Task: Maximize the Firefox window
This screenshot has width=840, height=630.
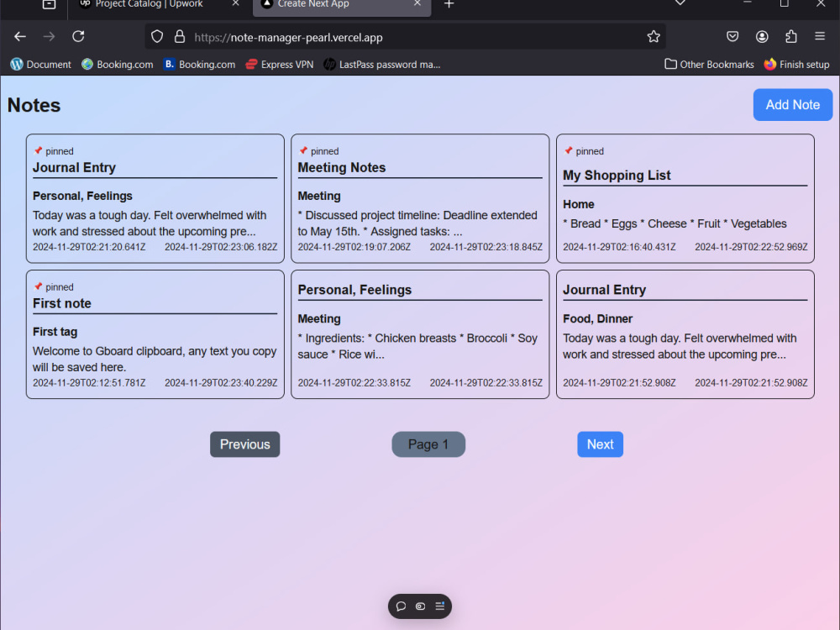Action: tap(784, 3)
